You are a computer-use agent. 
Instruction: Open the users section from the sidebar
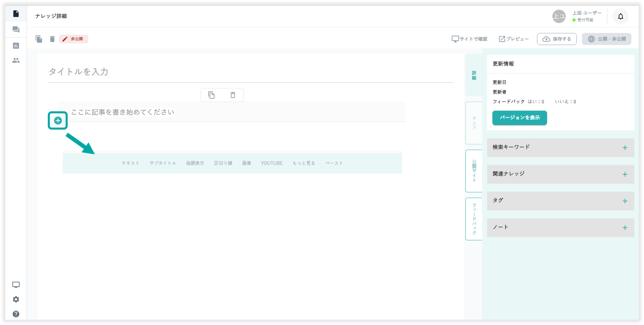[x=16, y=60]
